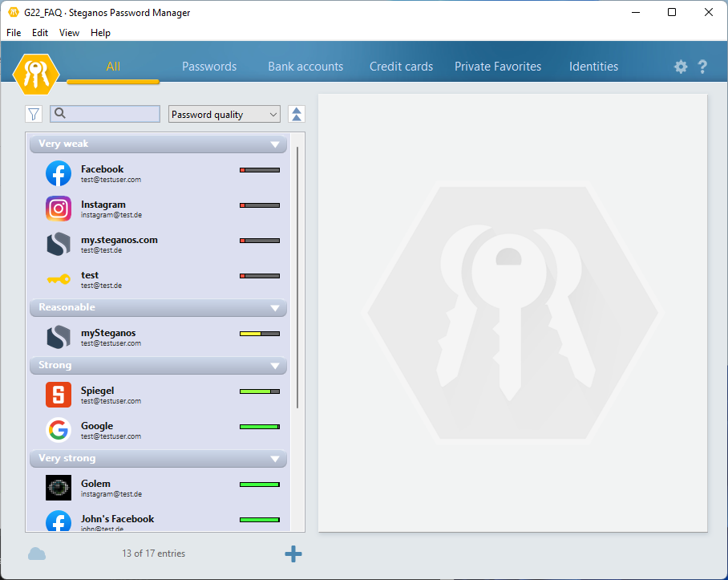Collapse the Reasonable group
The image size is (728, 580).
275,308
